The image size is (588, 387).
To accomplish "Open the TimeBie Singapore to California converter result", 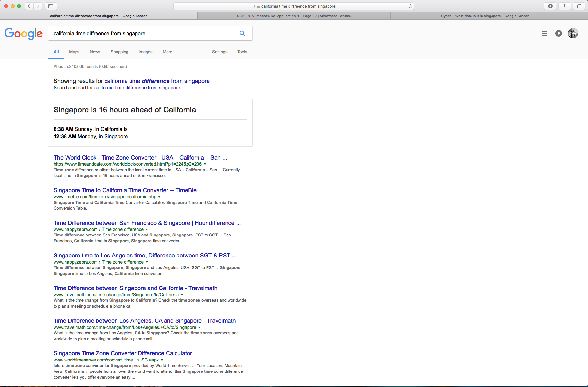I will coord(125,190).
